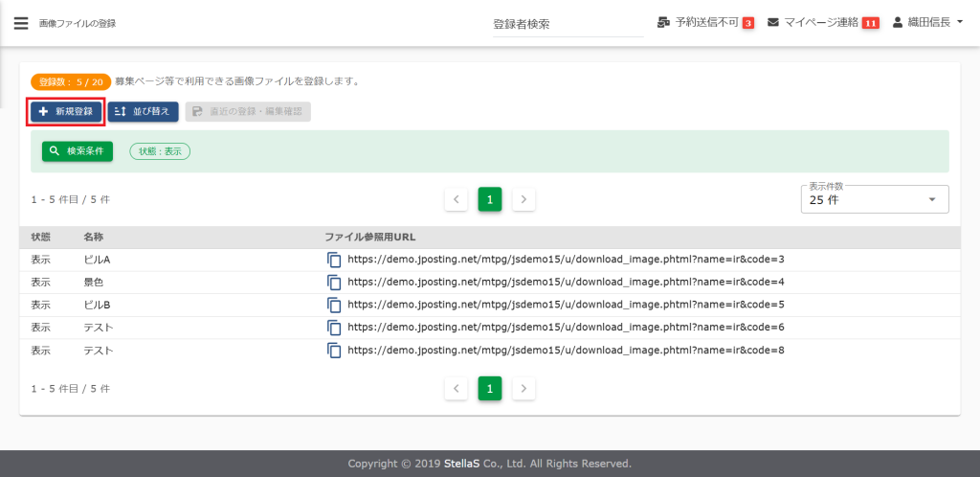Image resolution: width=980 pixels, height=477 pixels.
Task: Copy the URL for ビルA
Action: [334, 260]
